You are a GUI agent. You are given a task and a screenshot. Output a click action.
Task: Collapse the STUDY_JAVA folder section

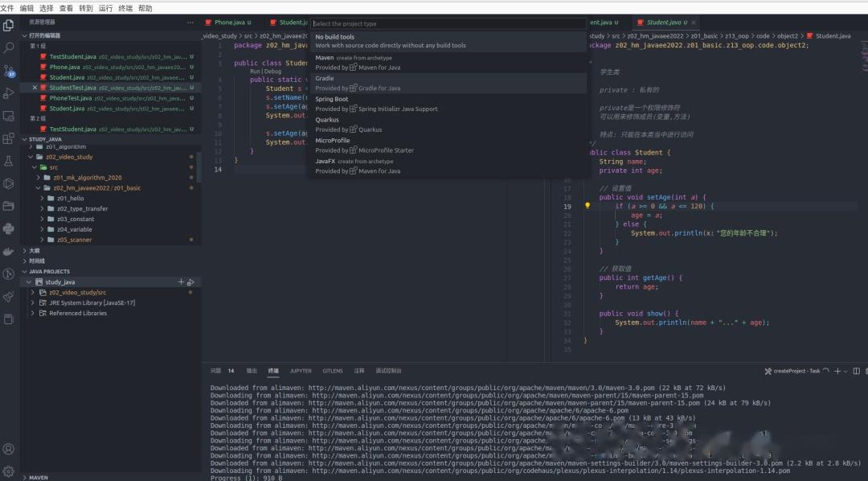pos(25,139)
